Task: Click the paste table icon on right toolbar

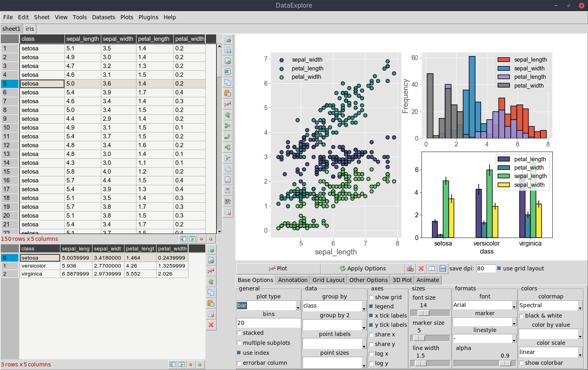Action: (228, 93)
